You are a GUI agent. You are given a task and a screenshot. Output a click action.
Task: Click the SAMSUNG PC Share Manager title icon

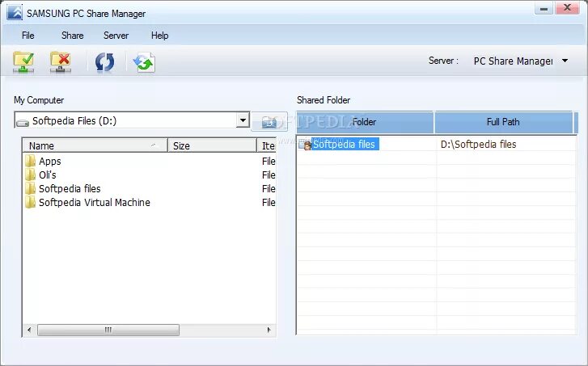pyautogui.click(x=15, y=13)
